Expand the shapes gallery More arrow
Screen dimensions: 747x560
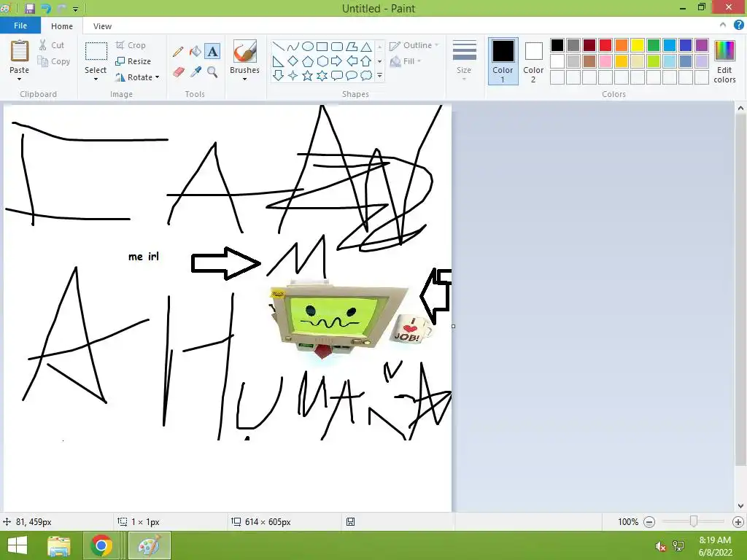(379, 75)
